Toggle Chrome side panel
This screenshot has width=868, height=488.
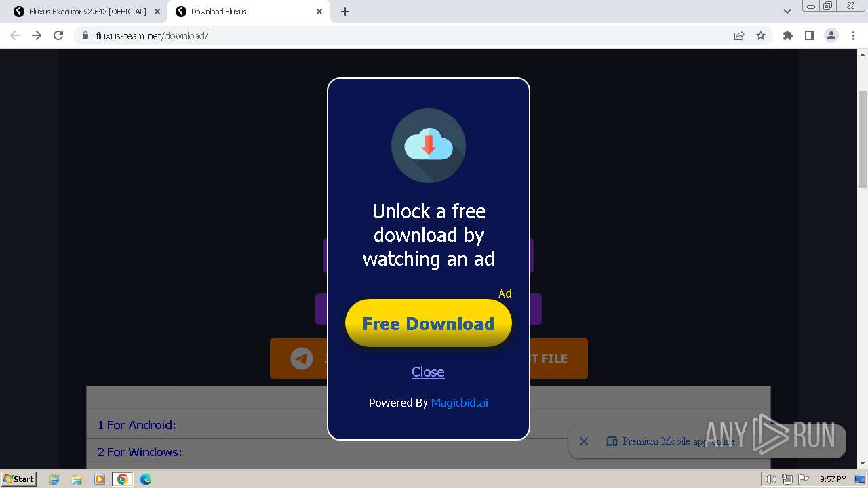click(x=809, y=35)
